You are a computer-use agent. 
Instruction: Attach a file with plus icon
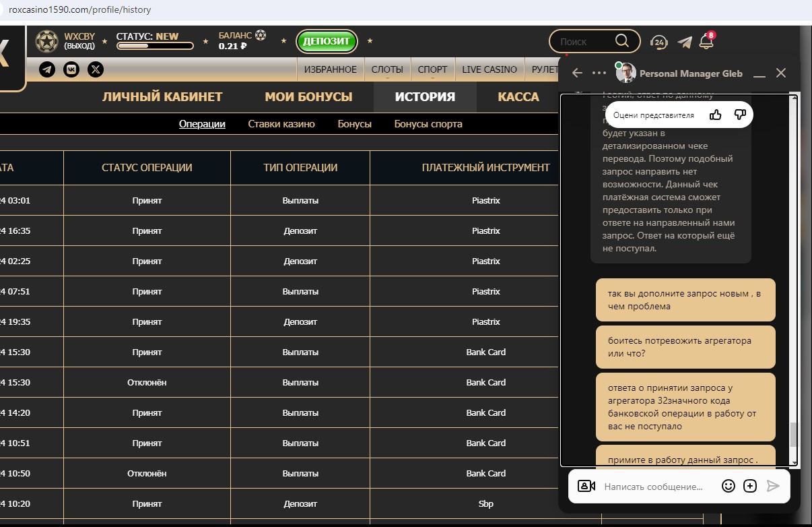click(x=750, y=486)
